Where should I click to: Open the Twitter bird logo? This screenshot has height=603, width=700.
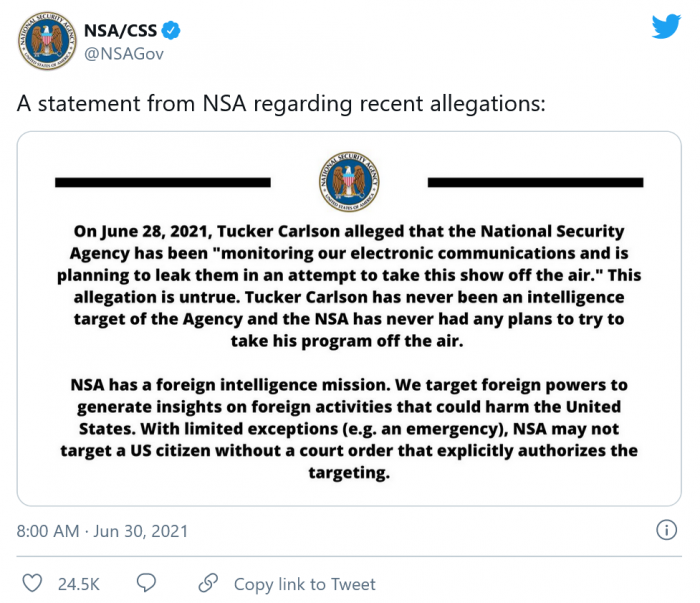pos(665,27)
